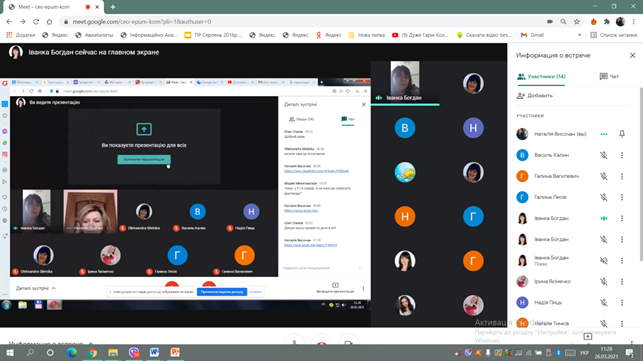The width and height of the screenshot is (643, 361).
Task: Switch to Word on the taskbar
Action: point(154,352)
